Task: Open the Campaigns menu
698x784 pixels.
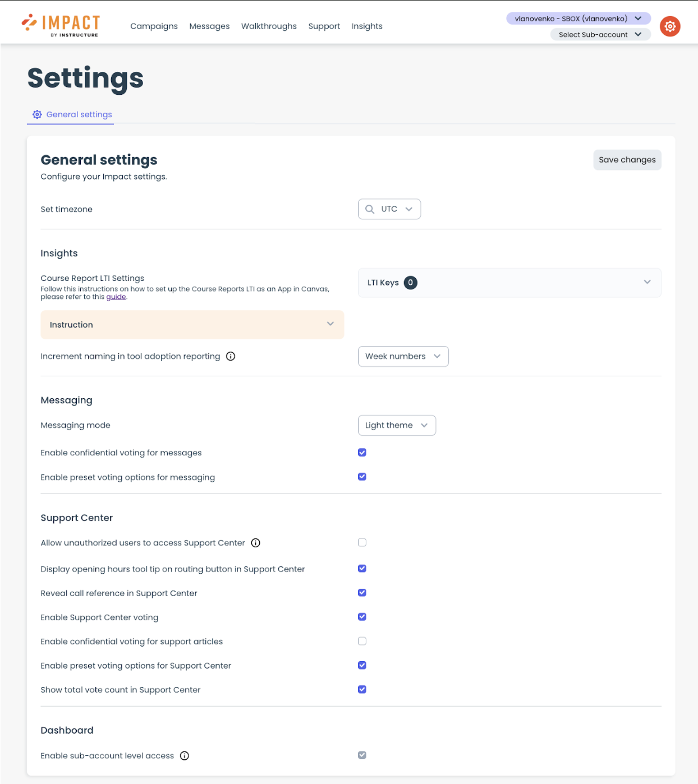Action: pos(154,26)
